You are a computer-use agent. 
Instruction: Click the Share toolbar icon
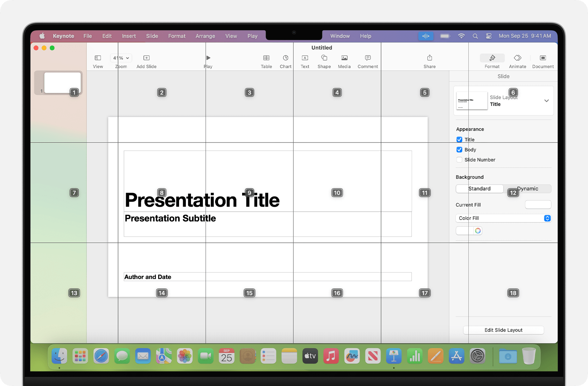[x=429, y=58]
